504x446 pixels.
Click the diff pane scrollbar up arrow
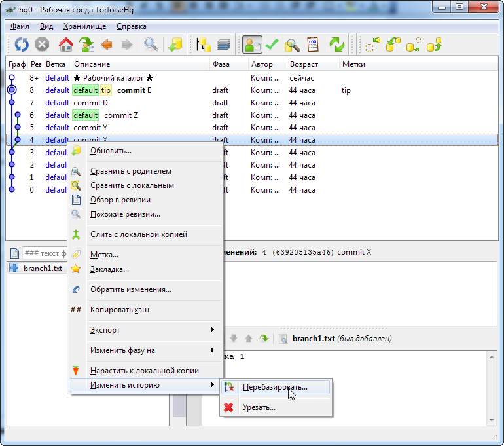pos(492,357)
